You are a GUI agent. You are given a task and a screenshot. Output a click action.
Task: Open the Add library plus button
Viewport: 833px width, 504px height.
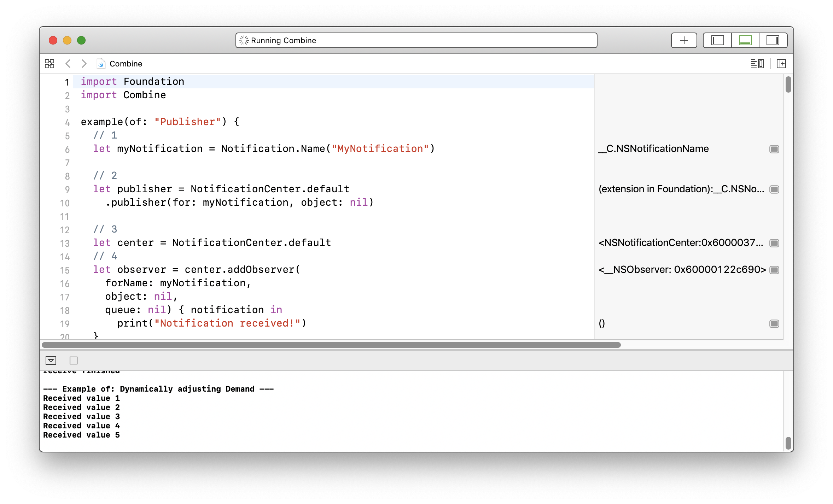point(684,40)
